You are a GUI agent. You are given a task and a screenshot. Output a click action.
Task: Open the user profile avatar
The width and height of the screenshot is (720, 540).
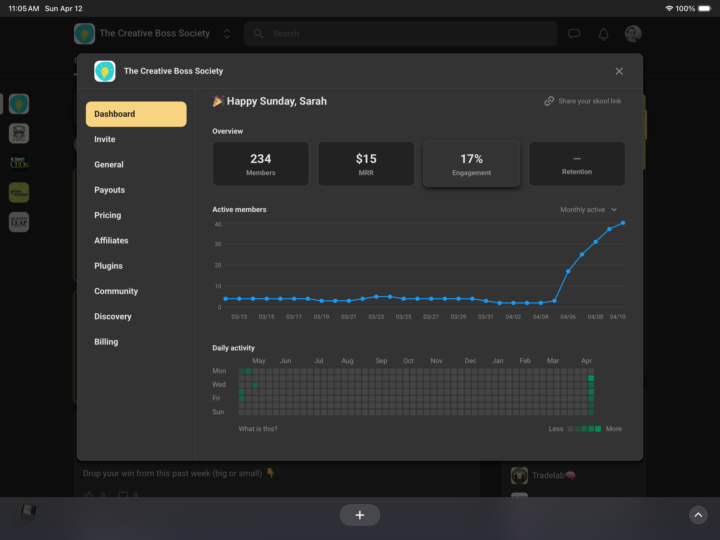click(x=633, y=34)
